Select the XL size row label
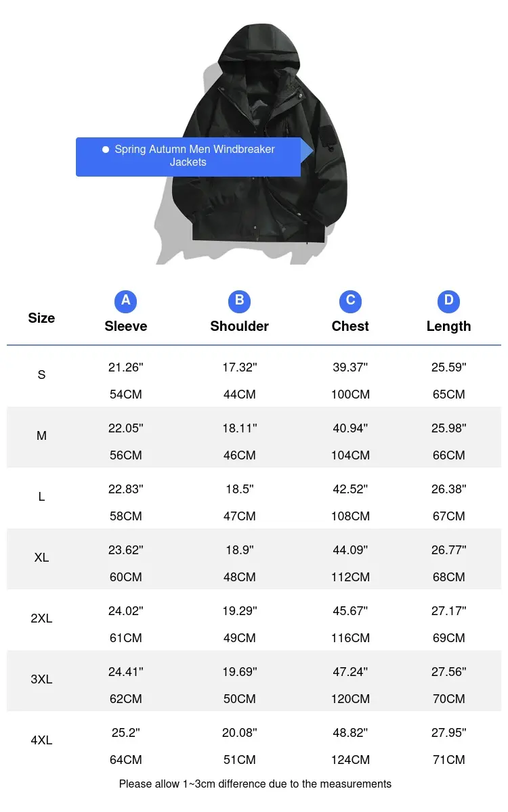Image resolution: width=508 pixels, height=812 pixels. click(41, 558)
